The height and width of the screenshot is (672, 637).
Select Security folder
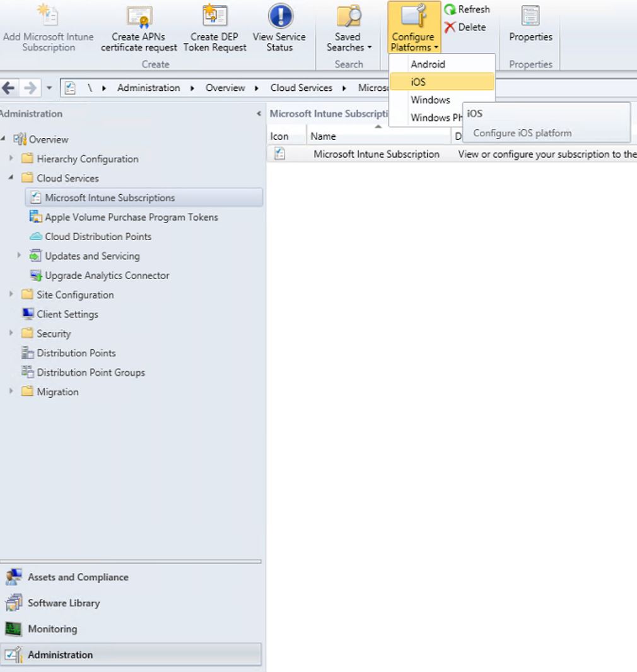pyautogui.click(x=54, y=334)
